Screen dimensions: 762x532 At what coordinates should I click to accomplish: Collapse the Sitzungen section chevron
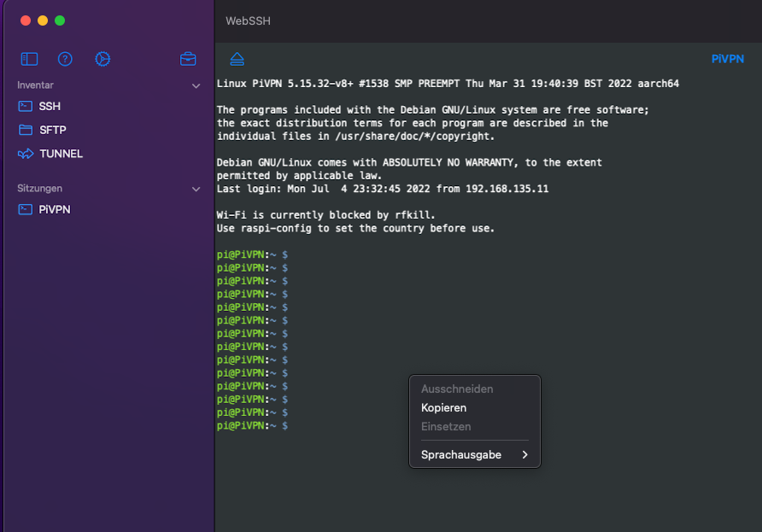tap(196, 189)
